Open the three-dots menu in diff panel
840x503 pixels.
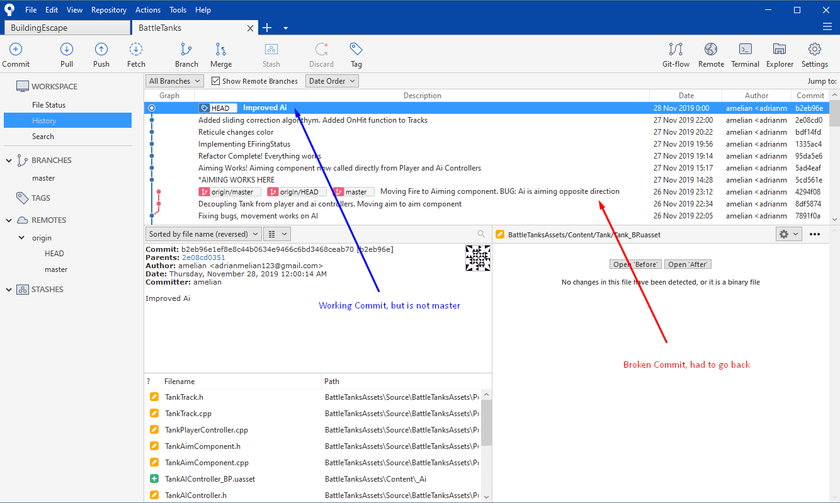pyautogui.click(x=815, y=234)
